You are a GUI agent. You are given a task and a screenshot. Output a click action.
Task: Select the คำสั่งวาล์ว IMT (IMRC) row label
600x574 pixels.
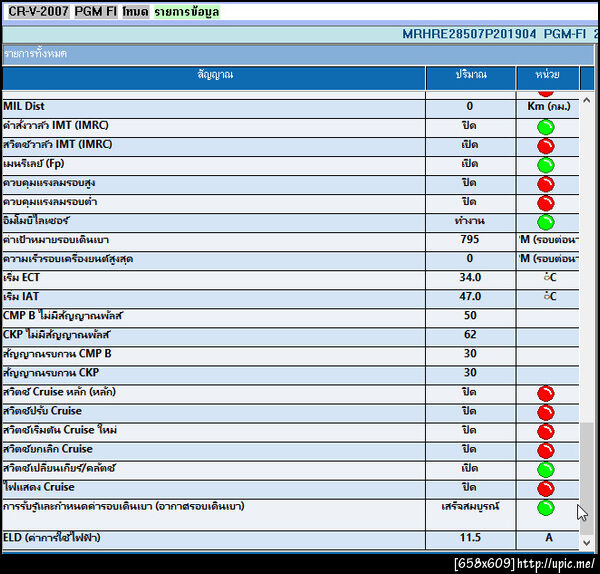point(56,125)
